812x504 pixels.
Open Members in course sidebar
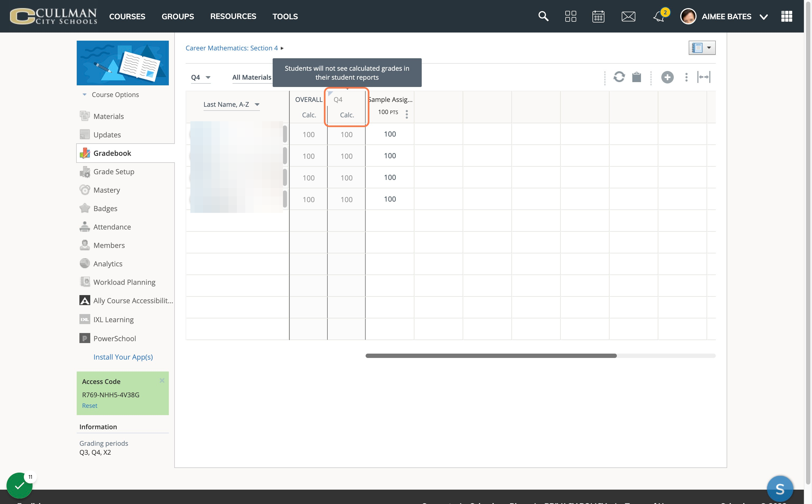(109, 245)
